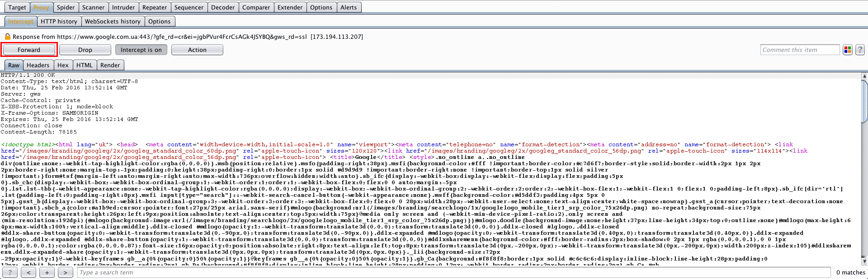
Task: Click the scrollbar up arrow
Action: point(865,76)
